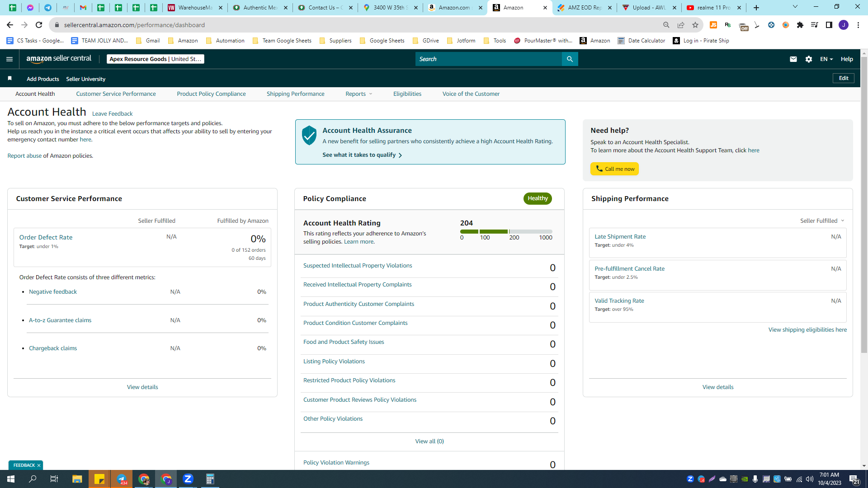Image resolution: width=868 pixels, height=488 pixels.
Task: Open a new browser tab
Action: click(x=756, y=8)
